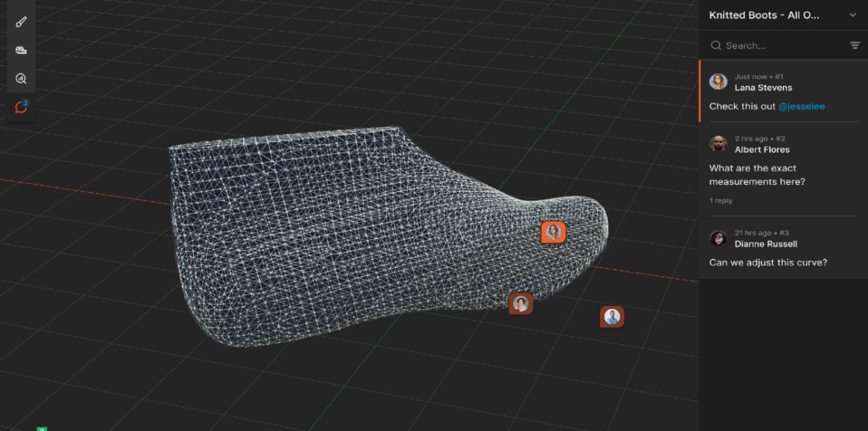
Task: Select the measuring tape tool
Action: (x=21, y=50)
